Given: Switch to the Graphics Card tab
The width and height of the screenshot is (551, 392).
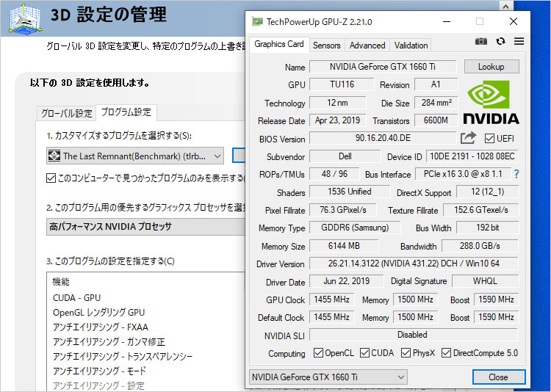Looking at the screenshot, I should (279, 44).
